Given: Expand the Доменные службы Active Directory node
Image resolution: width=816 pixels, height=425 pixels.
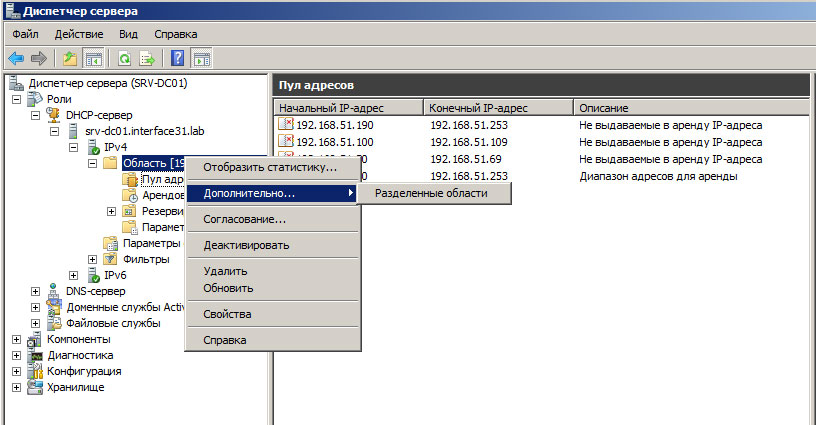Looking at the screenshot, I should pyautogui.click(x=35, y=307).
